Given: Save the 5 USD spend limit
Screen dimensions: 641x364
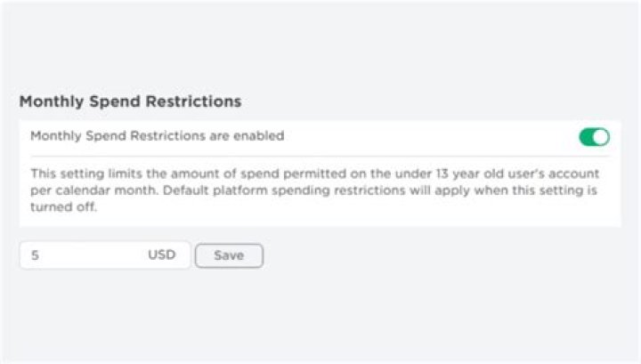Looking at the screenshot, I should [x=229, y=255].
